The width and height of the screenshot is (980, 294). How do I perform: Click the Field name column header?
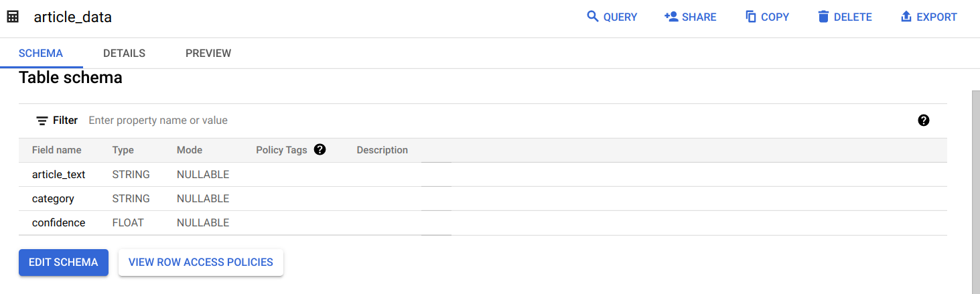coord(57,150)
